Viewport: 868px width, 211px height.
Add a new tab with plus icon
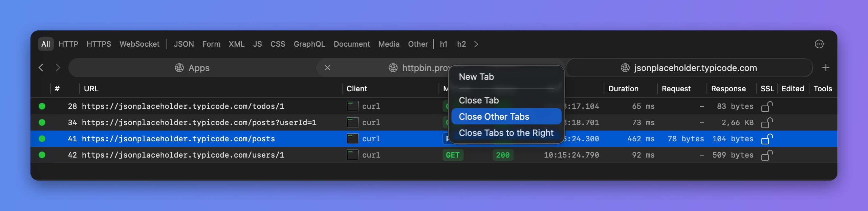click(826, 68)
